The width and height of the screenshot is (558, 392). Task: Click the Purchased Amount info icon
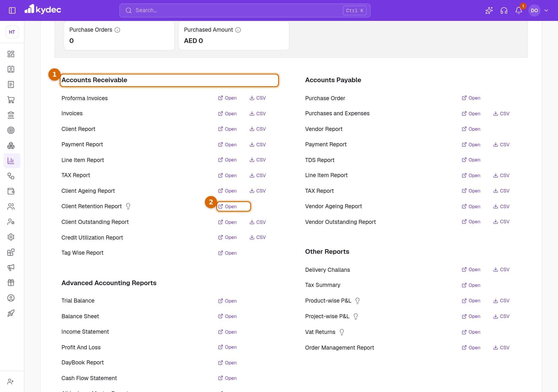coord(238,30)
